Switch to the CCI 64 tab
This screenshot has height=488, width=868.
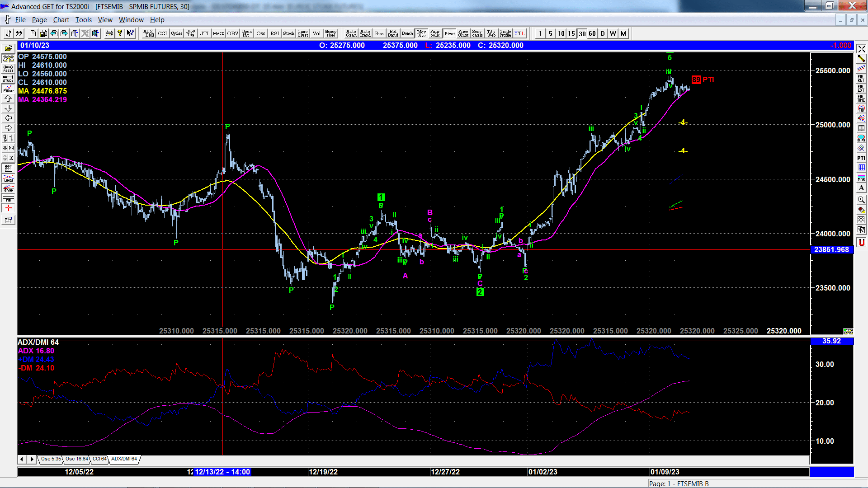pyautogui.click(x=99, y=459)
